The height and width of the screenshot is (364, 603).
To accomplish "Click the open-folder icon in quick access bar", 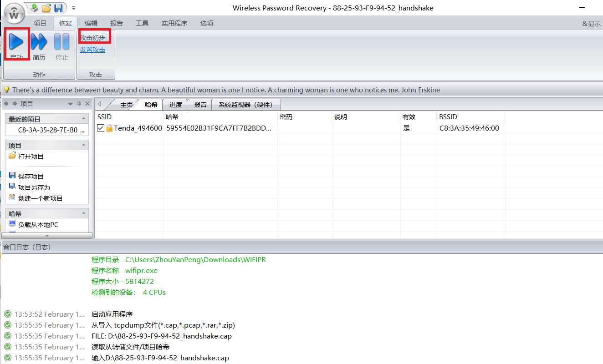I will click(x=46, y=8).
